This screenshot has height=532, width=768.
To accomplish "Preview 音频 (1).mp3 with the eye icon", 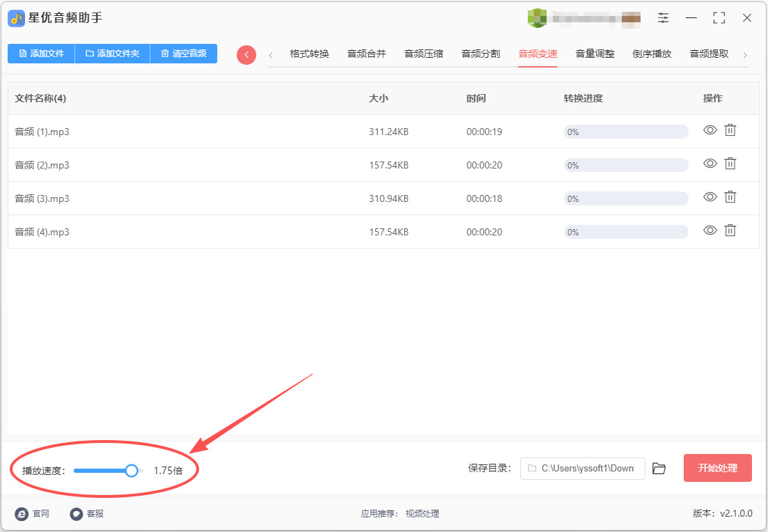I will [x=710, y=130].
